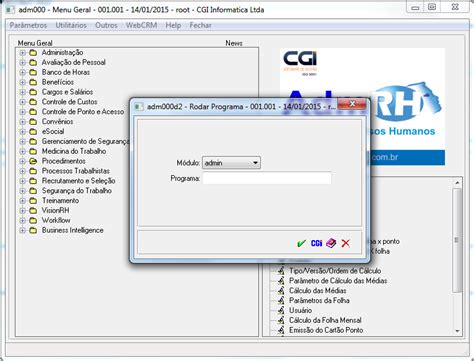Click the Business Intelligence folder icon
474x361 pixels.
(x=33, y=230)
